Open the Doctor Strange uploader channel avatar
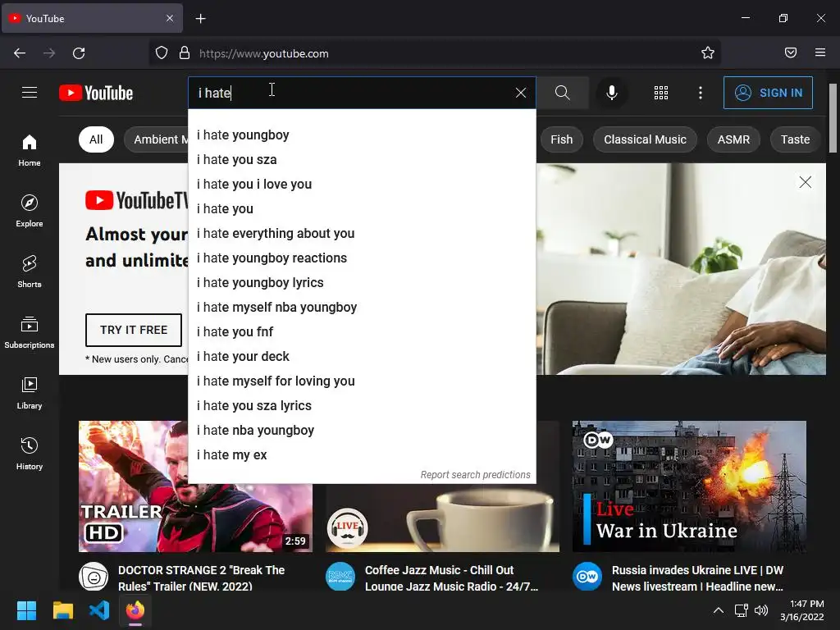The image size is (840, 630). [x=94, y=577]
